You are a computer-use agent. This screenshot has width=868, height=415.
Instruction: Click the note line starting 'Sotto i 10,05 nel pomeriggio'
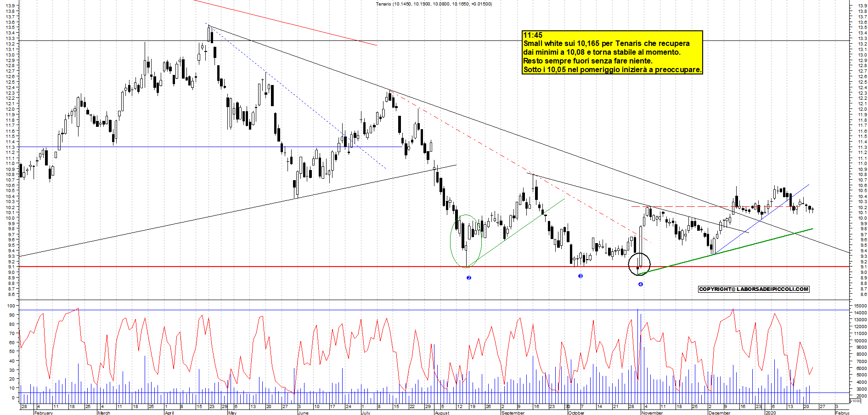[612, 69]
